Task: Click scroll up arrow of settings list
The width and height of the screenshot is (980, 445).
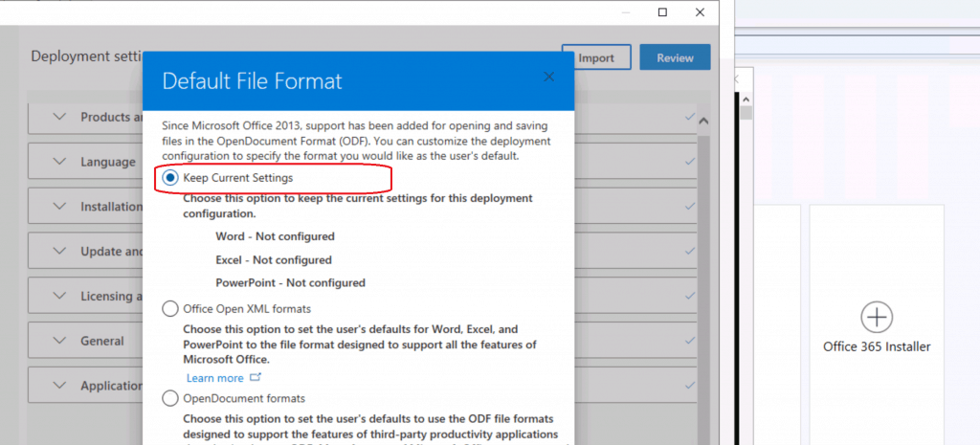Action: coord(703,121)
